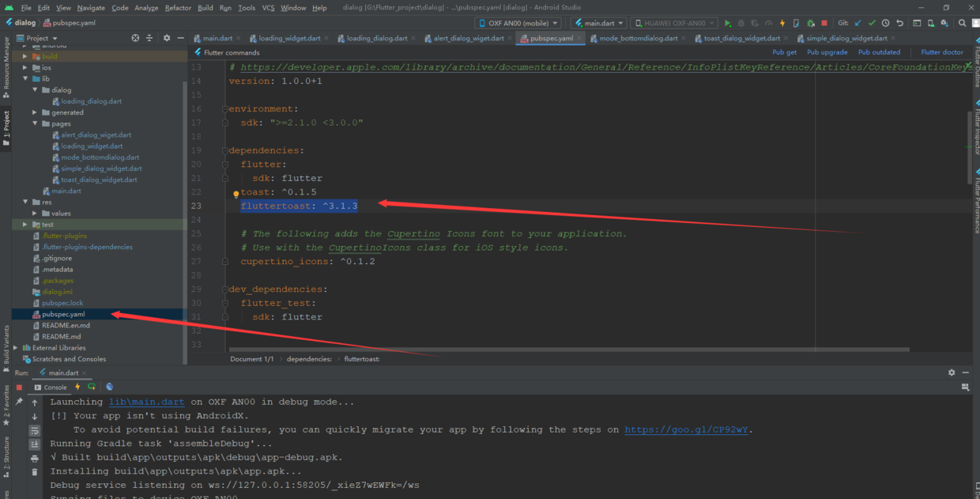Expand the generated folder
The width and height of the screenshot is (980, 499).
point(35,112)
